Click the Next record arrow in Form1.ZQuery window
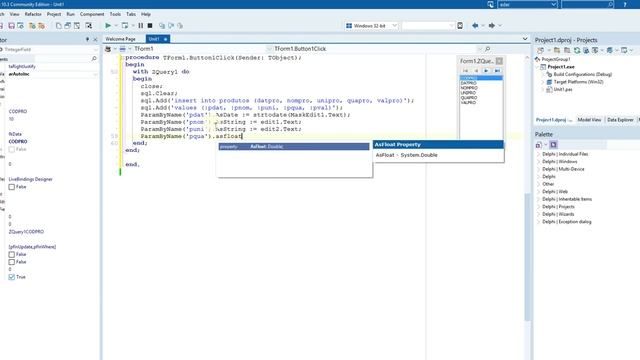 pyautogui.click(x=487, y=71)
